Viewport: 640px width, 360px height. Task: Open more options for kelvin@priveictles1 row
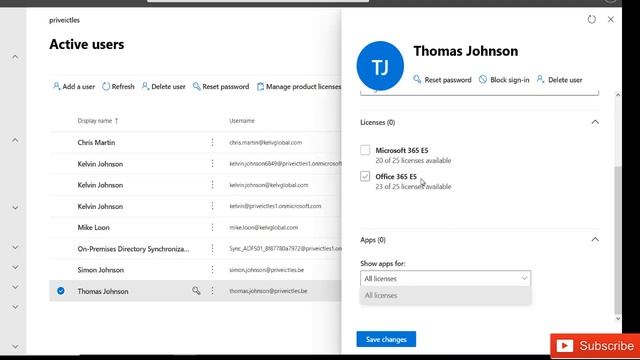(212, 206)
